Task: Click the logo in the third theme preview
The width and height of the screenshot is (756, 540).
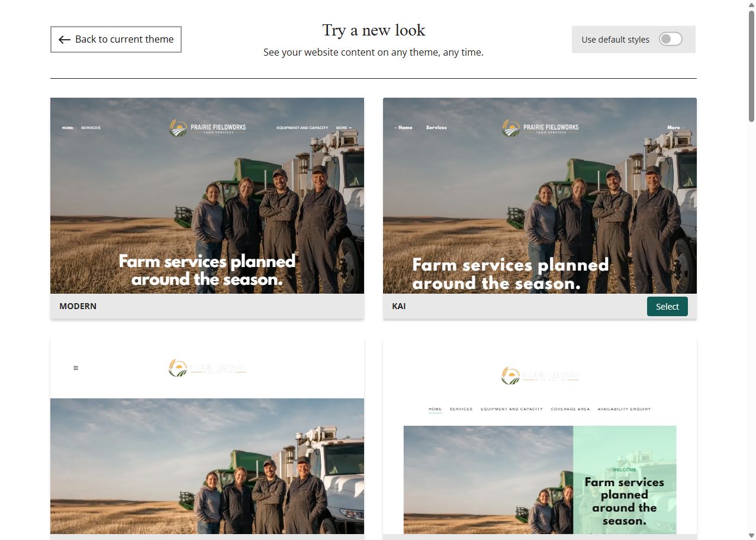Action: tap(207, 368)
